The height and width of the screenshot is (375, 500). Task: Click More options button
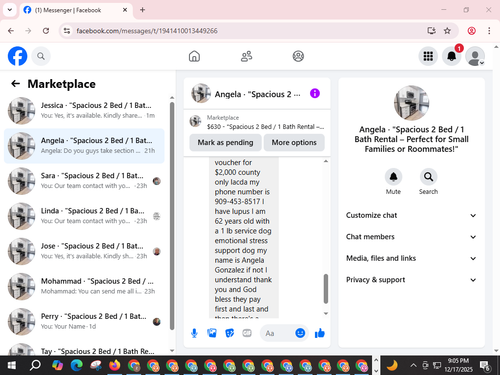pyautogui.click(x=294, y=143)
